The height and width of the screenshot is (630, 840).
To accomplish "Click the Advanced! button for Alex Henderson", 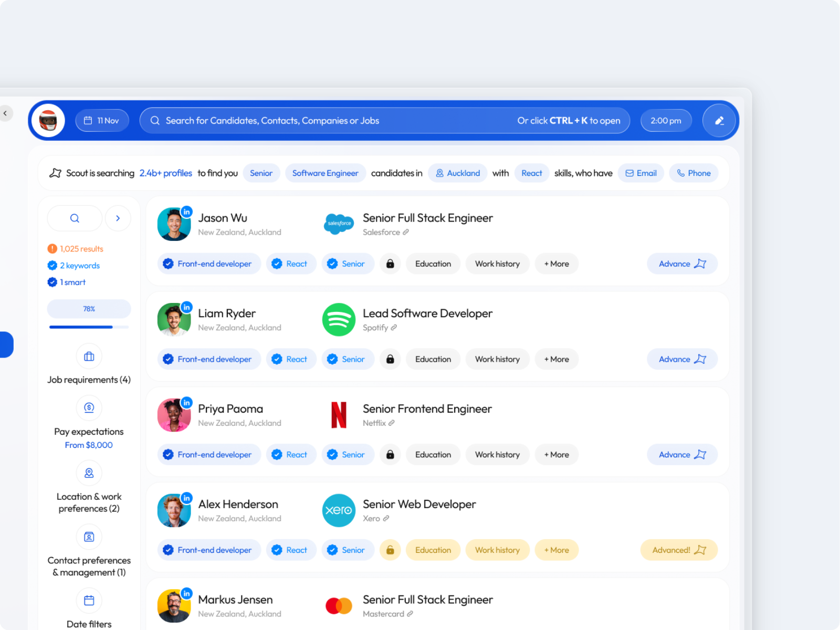I will coord(679,550).
